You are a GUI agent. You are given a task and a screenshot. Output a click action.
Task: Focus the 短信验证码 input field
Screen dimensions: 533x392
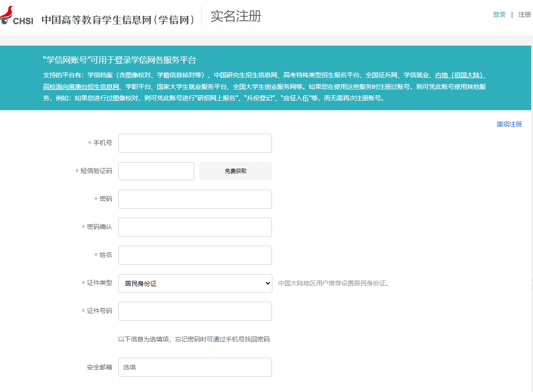pyautogui.click(x=156, y=171)
